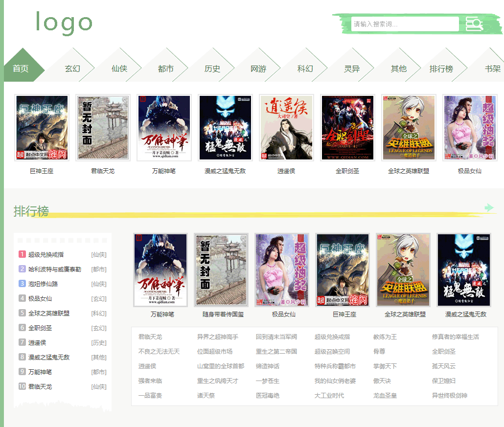Screen dimensions: 504x427
Task: Click the blue rank 3 badge
Action: click(x=22, y=284)
